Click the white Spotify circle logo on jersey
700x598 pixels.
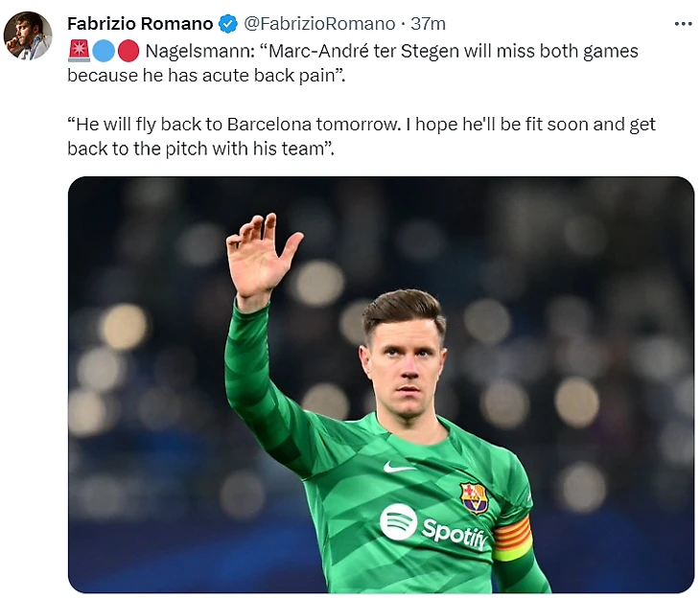(398, 521)
